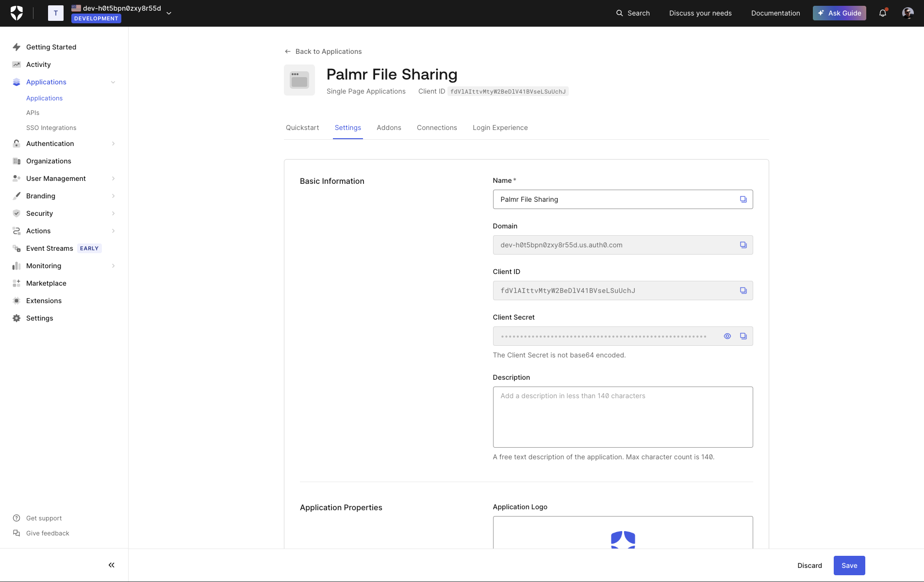Copy the Client ID field value
The image size is (924, 582).
[743, 291]
